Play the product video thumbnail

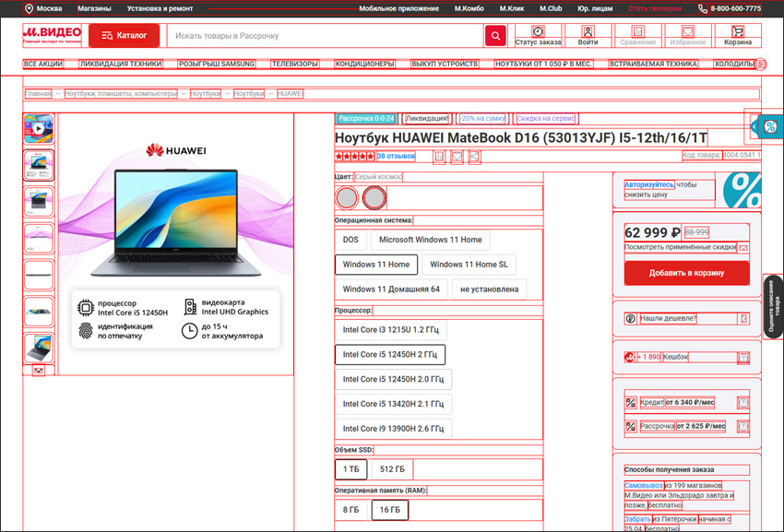[39, 128]
